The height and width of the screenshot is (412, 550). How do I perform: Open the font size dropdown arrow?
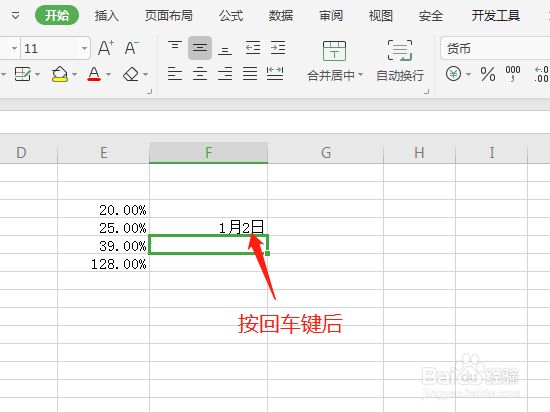(85, 48)
